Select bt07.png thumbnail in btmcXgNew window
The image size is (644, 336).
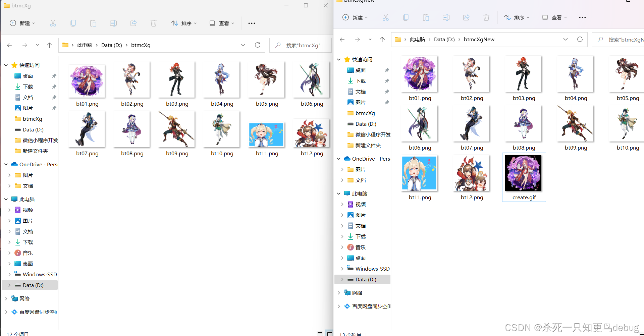point(472,123)
